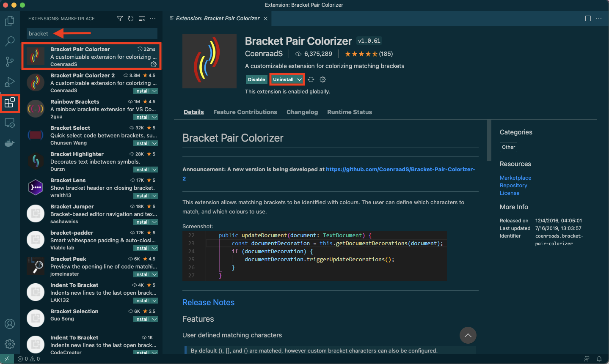The image size is (609, 364).
Task: Filter extensions using the funnel icon
Action: pos(120,19)
